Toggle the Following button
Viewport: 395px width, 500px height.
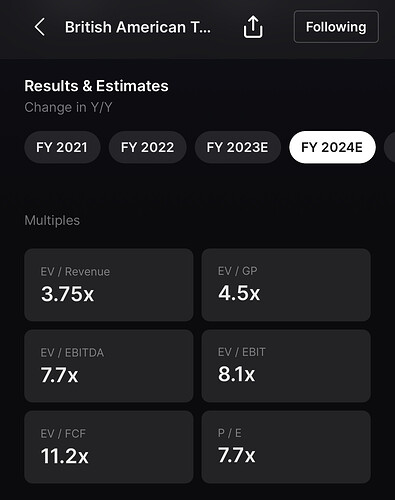pyautogui.click(x=336, y=27)
